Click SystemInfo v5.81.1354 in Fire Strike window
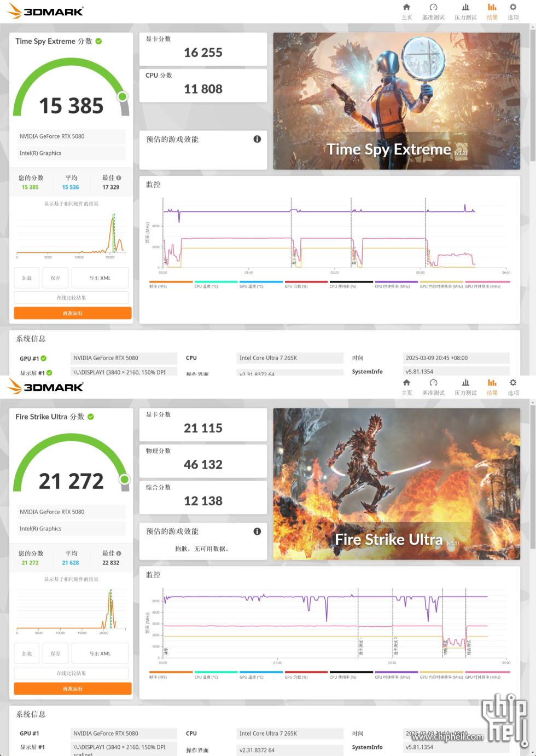 click(457, 747)
